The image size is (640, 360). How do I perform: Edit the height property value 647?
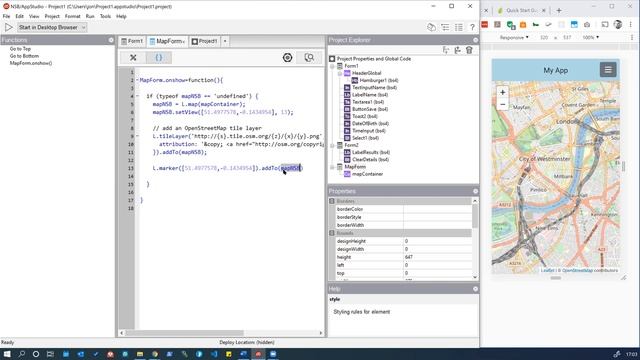point(437,257)
